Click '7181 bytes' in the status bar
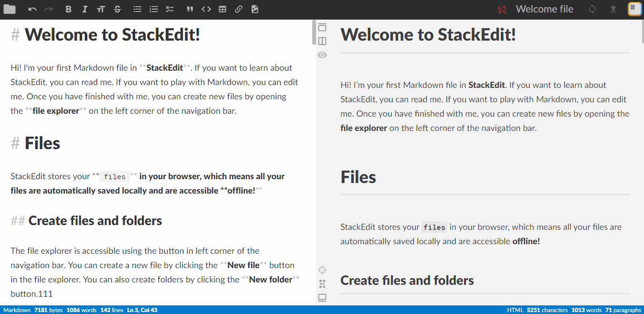 [x=48, y=310]
